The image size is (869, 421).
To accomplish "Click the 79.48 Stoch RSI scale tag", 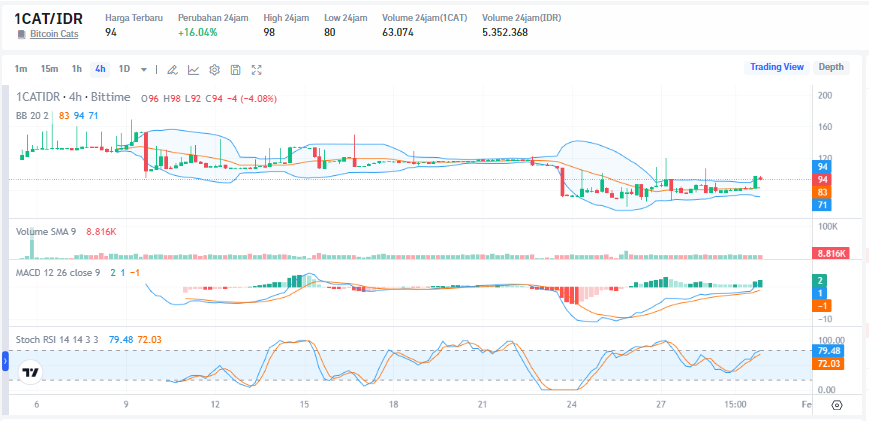I will pos(828,351).
